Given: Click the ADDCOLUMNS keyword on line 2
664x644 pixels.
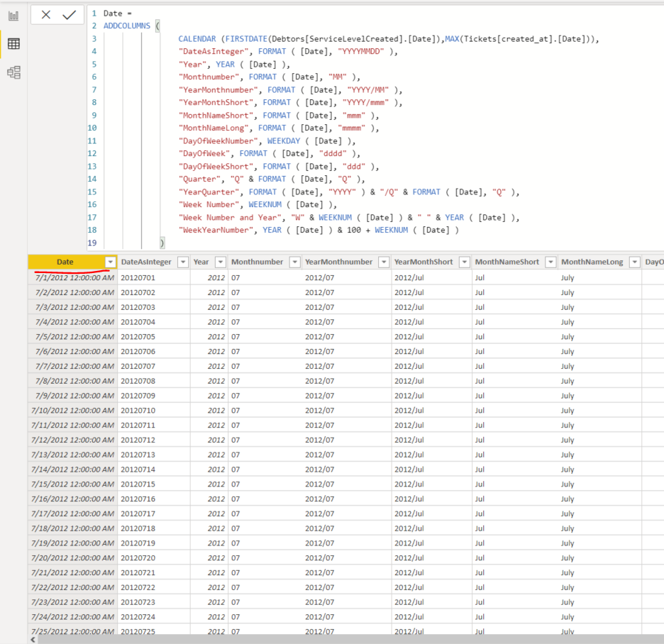Looking at the screenshot, I should click(x=126, y=26).
